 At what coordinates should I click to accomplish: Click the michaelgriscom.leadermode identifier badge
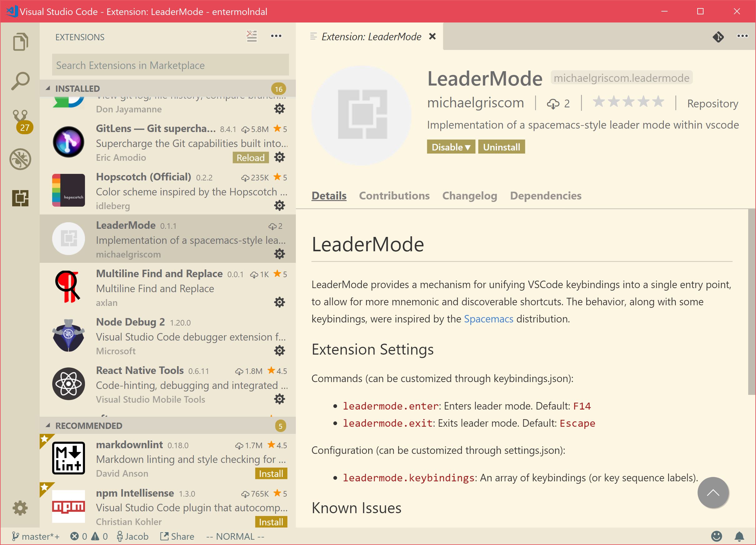click(x=621, y=78)
